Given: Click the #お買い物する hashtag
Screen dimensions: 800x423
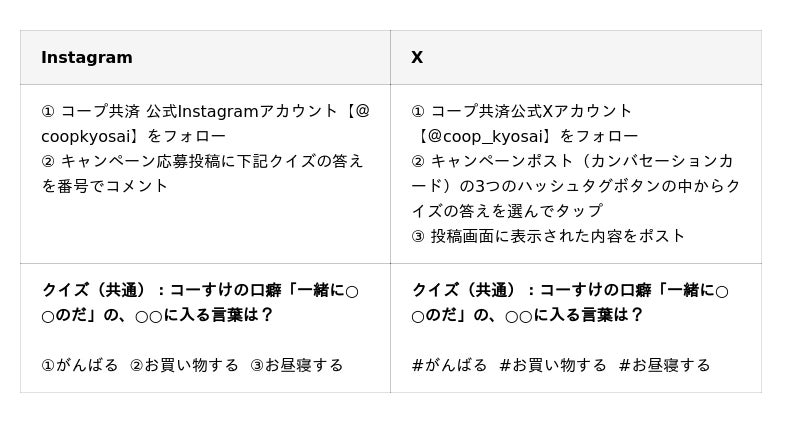Looking at the screenshot, I should [553, 365].
